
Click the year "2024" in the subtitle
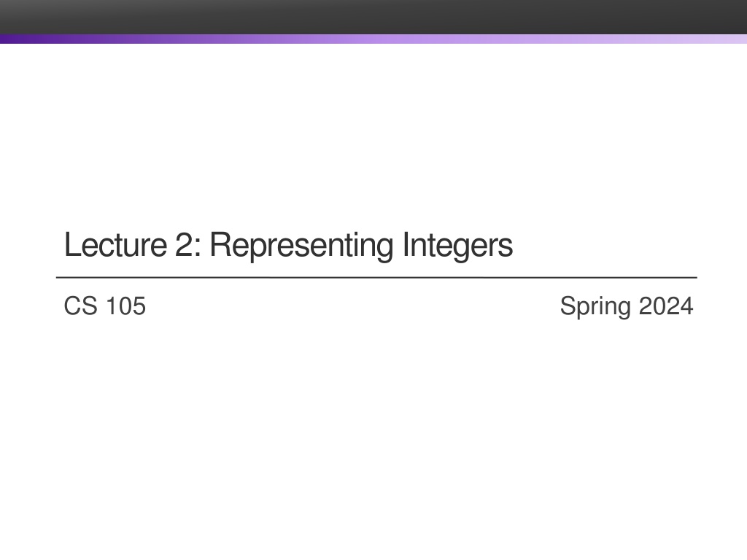[x=665, y=307]
